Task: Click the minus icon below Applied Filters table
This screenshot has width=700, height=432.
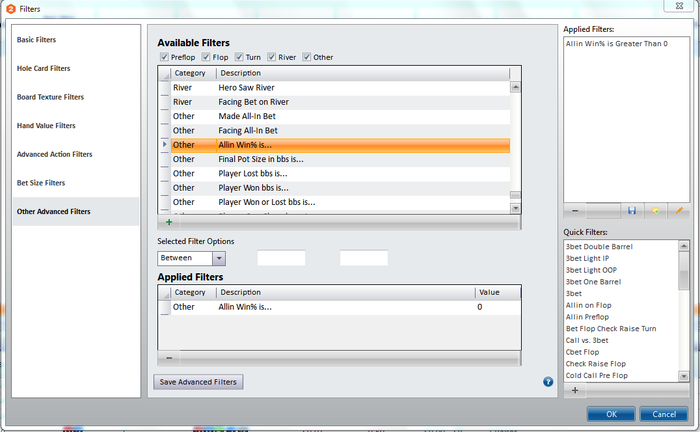Action: point(169,358)
